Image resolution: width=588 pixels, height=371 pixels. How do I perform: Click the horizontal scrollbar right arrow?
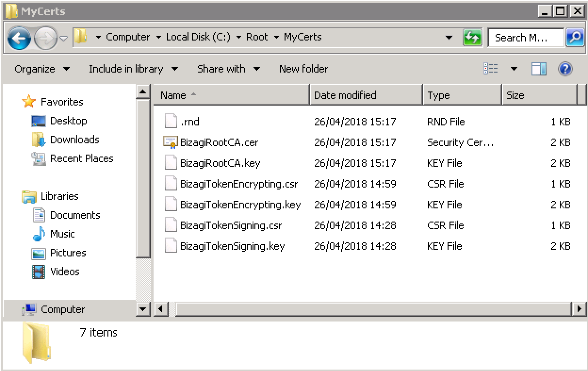pos(579,309)
